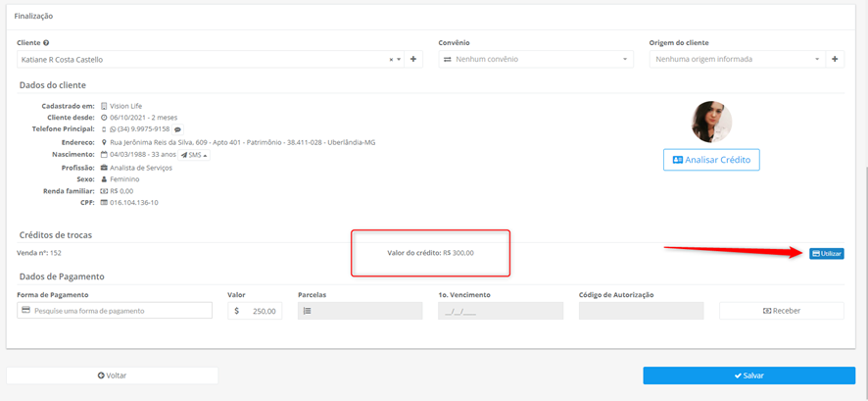The height and width of the screenshot is (401, 868).
Task: Use the exchange credit via Utilizar button
Action: click(827, 254)
